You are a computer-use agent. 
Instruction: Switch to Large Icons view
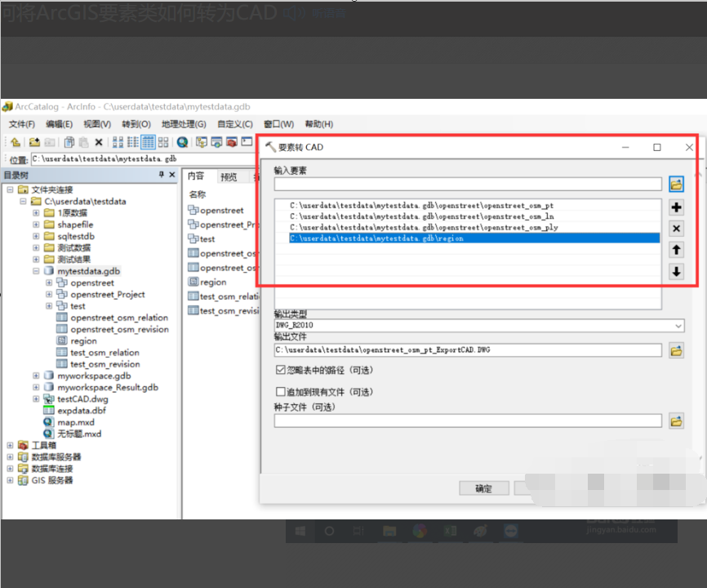click(118, 142)
